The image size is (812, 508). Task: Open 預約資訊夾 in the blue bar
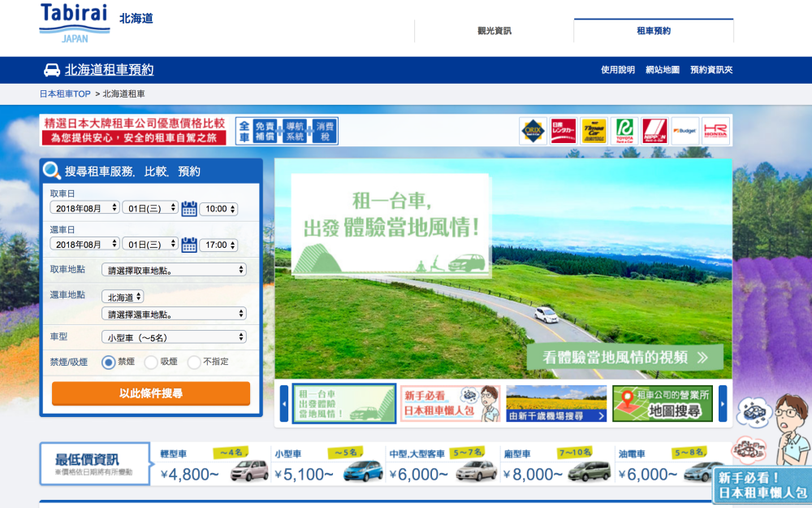coord(711,70)
